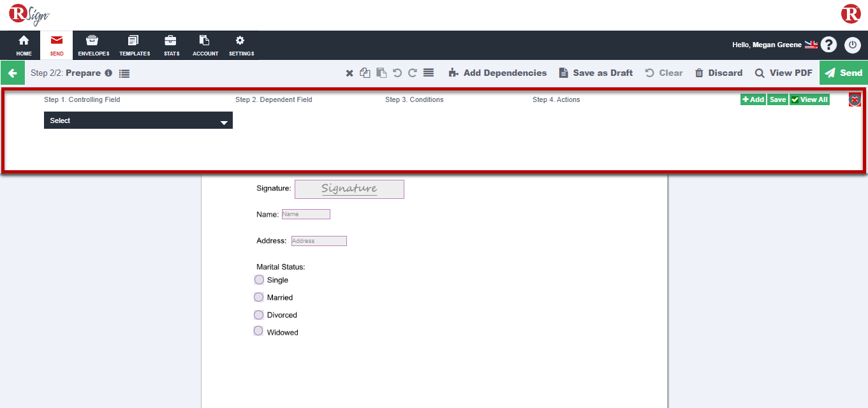
Task: Select the Single marital status radio button
Action: coord(259,280)
